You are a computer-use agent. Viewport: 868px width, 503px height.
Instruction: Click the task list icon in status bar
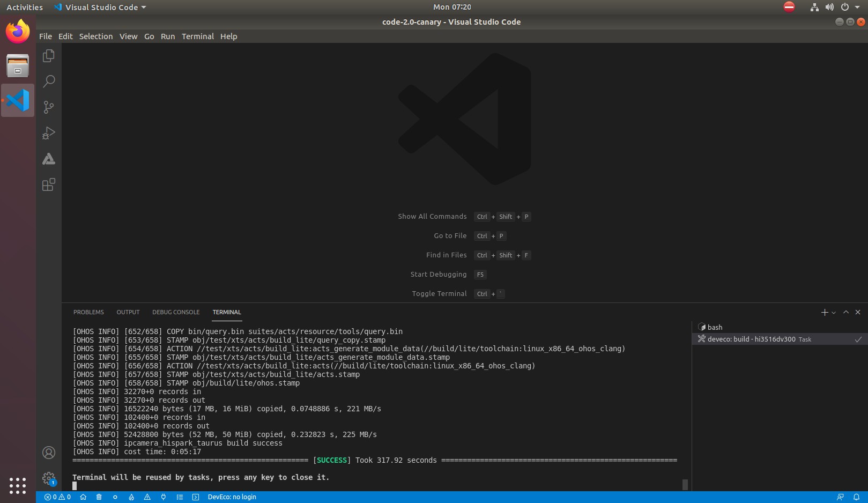coord(180,497)
